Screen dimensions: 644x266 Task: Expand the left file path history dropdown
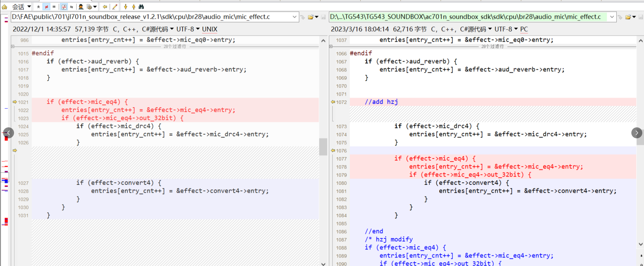point(295,17)
